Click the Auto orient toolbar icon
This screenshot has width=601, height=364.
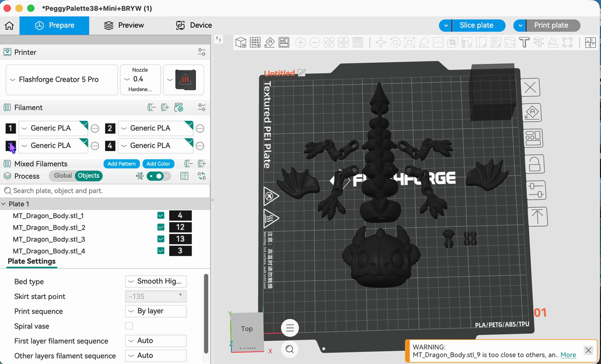[269, 42]
